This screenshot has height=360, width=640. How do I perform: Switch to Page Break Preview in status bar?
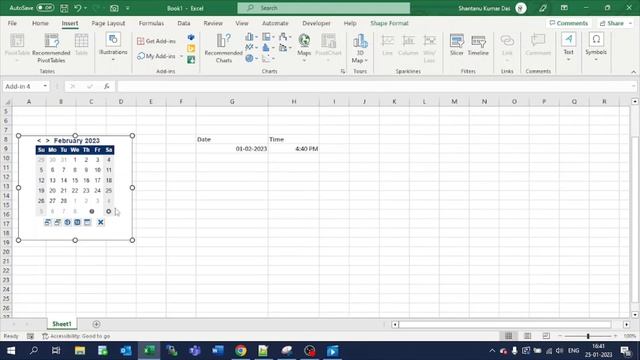pos(546,336)
